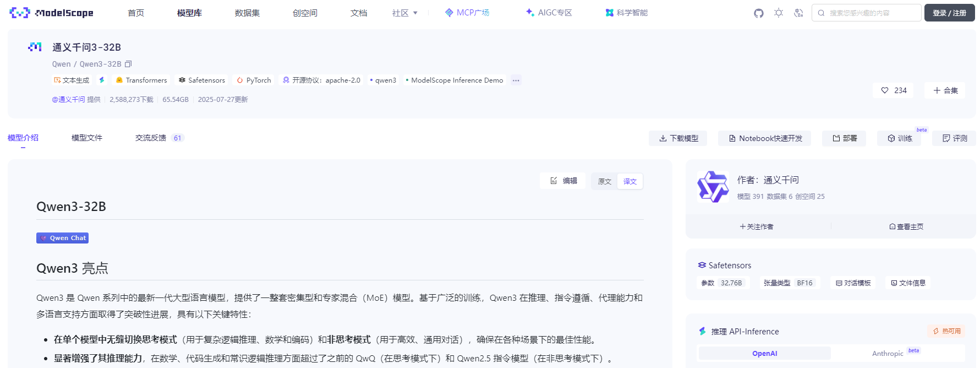
Task: Open 对话模板 chat template
Action: (853, 283)
